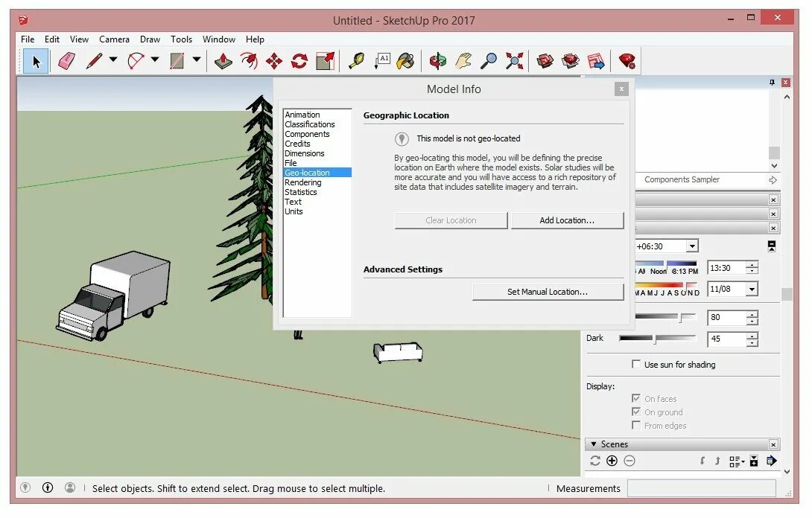Screen dimensions: 812x518
Task: Toggle the shadow details collapse icon
Action: (772, 246)
